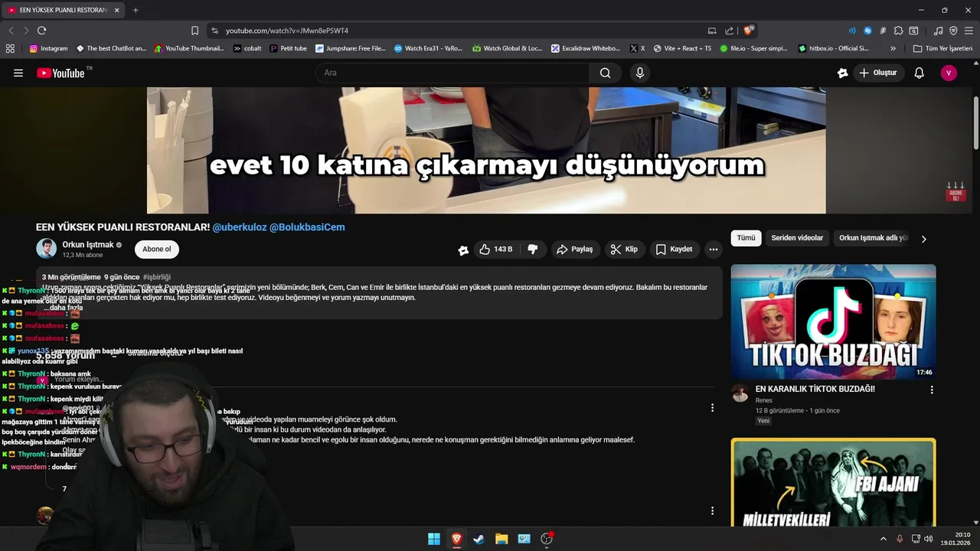Open the Oluştur create menu
Image resolution: width=980 pixels, height=551 pixels.
877,73
